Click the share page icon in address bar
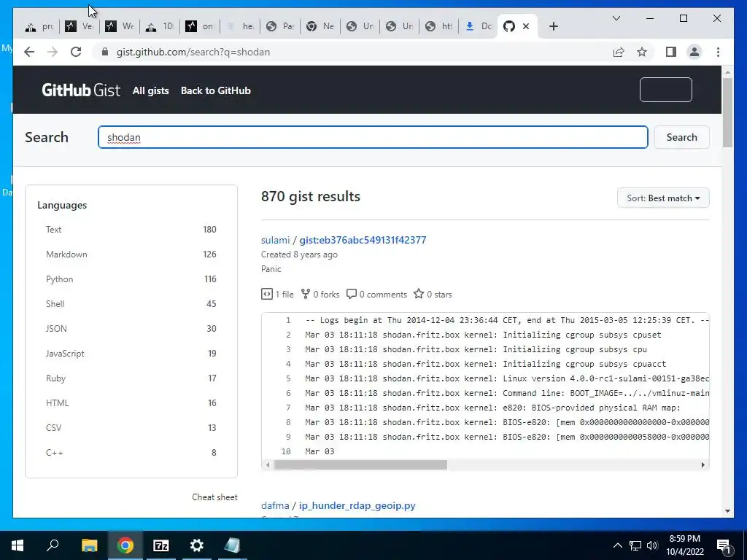 (x=619, y=52)
